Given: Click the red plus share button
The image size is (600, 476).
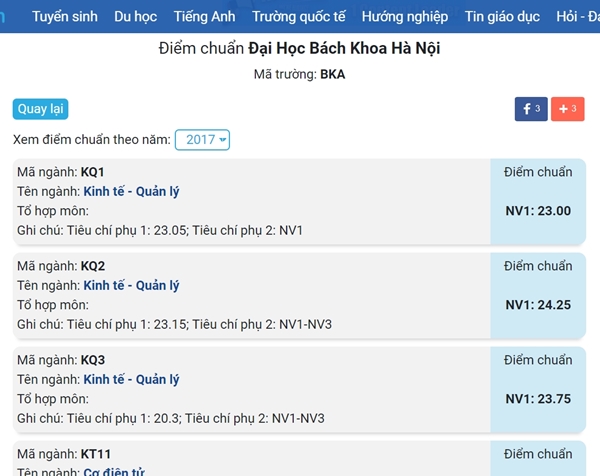Looking at the screenshot, I should point(567,109).
